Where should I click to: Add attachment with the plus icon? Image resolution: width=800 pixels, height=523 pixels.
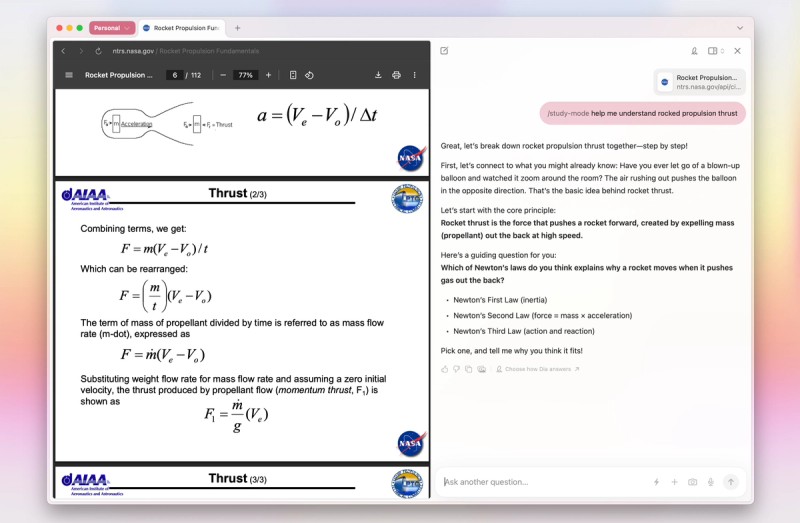(674, 482)
